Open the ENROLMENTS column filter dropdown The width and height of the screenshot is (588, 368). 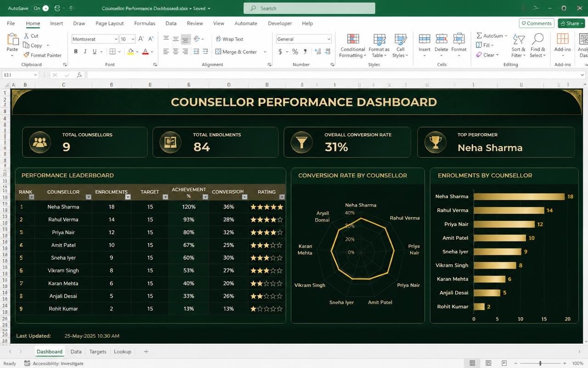click(x=128, y=197)
